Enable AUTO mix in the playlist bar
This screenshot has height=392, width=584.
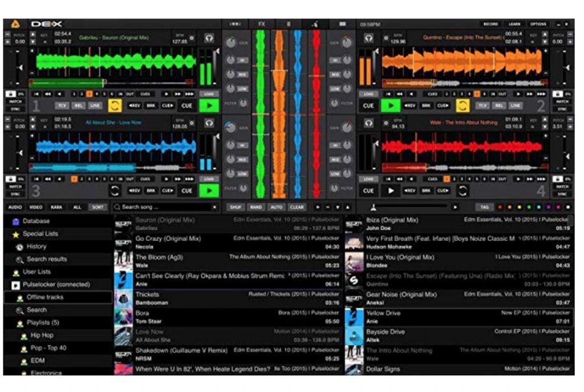(276, 207)
